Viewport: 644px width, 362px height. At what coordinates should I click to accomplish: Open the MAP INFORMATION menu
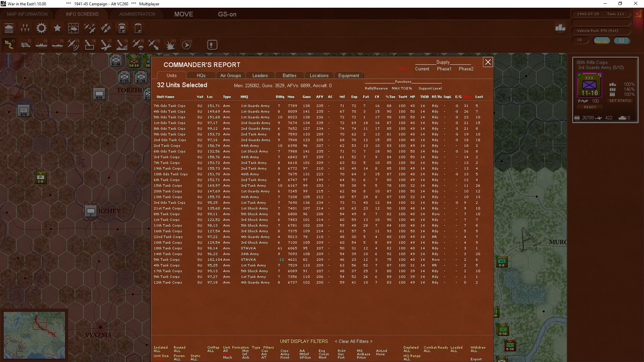pyautogui.click(x=28, y=14)
